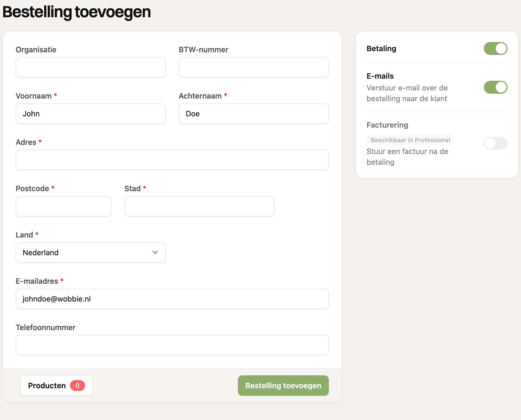
Task: Click the Betaling label
Action: pyautogui.click(x=381, y=48)
